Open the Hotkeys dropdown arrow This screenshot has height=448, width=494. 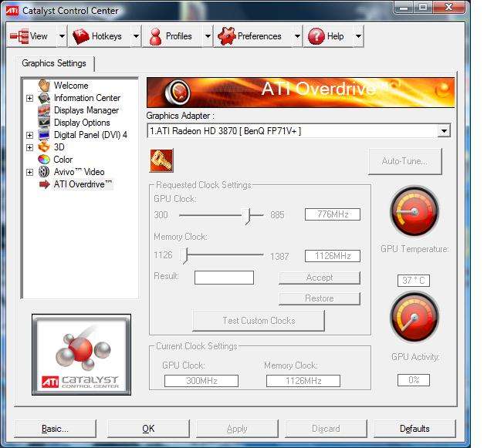click(x=136, y=36)
